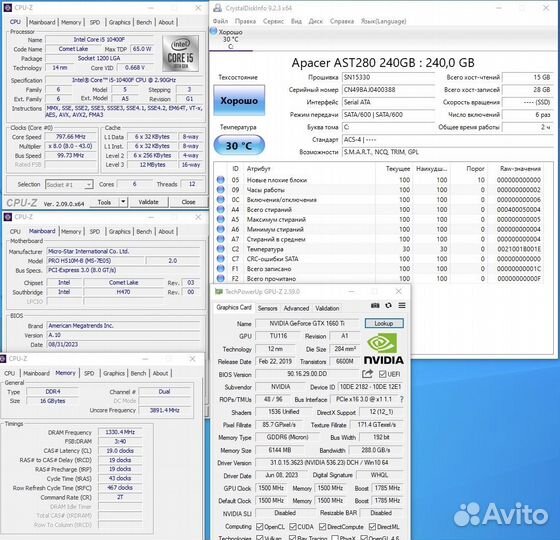Click status orb for attribute F1 row
The image size is (560, 540).
point(220,268)
